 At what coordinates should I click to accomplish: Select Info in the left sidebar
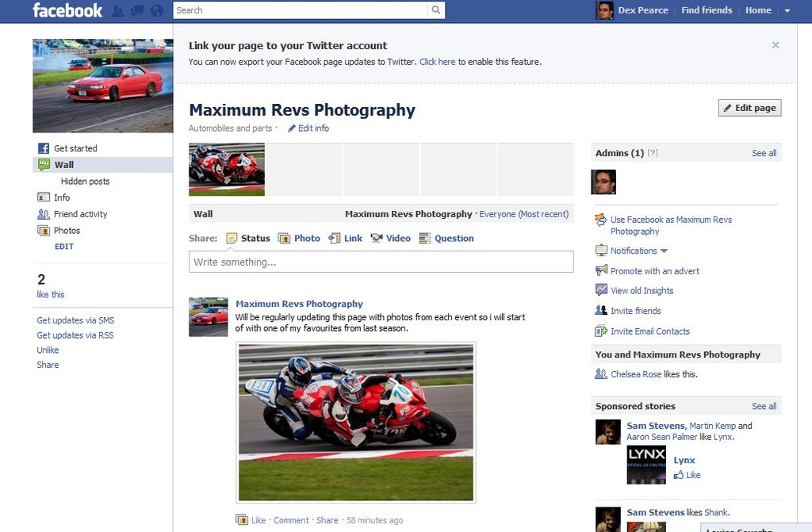coord(61,197)
